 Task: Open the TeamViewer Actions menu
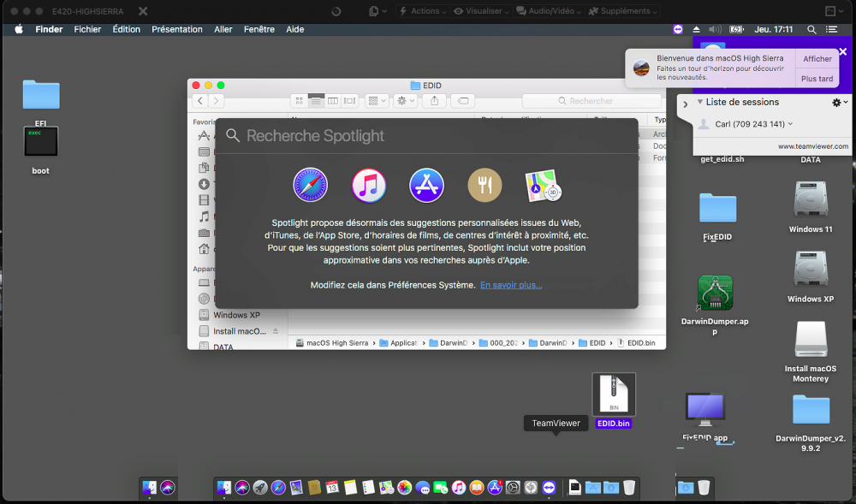pos(423,11)
